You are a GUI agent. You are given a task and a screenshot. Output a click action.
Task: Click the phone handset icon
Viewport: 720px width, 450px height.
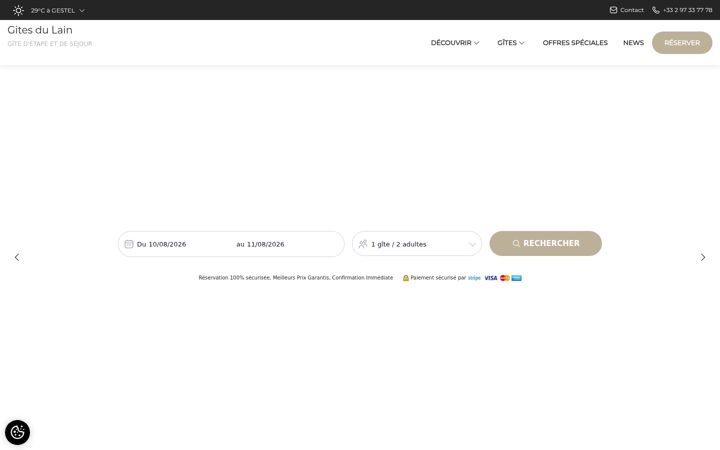[656, 10]
